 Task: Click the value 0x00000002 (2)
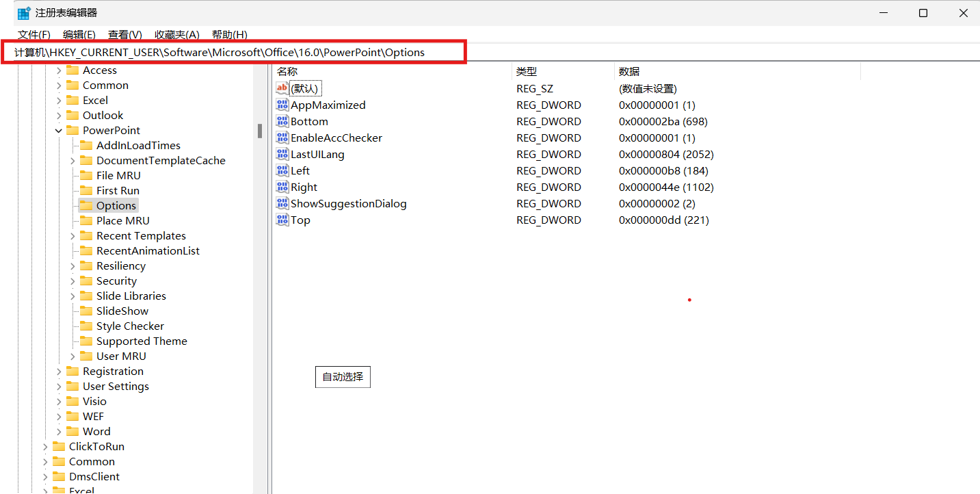click(657, 203)
